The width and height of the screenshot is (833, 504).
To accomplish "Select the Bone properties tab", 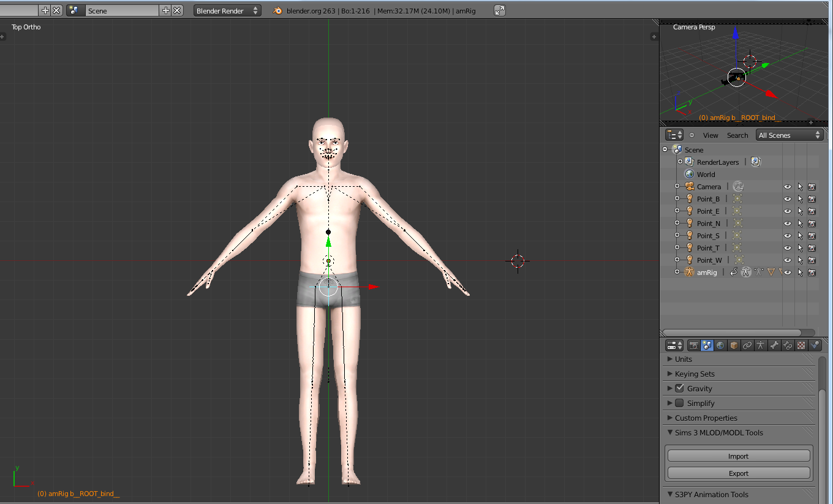I will pos(773,345).
